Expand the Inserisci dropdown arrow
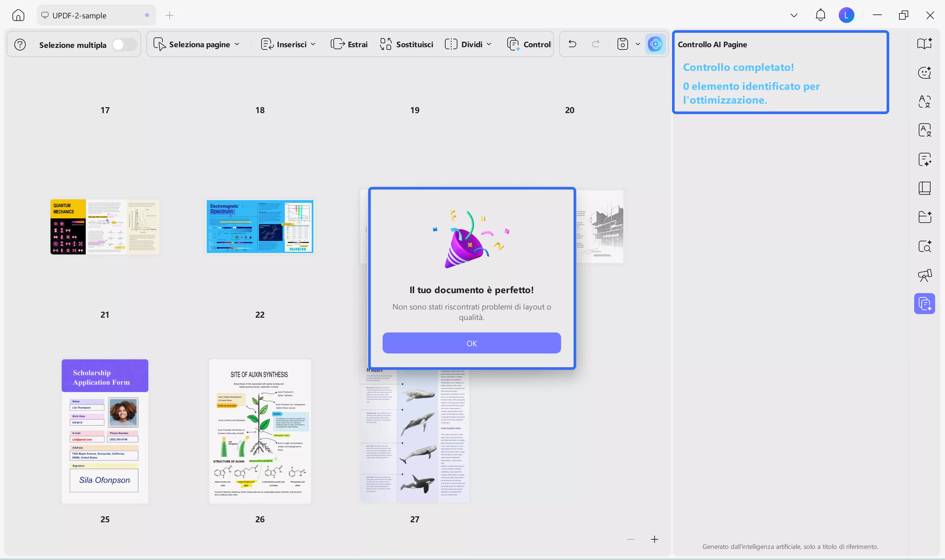The height and width of the screenshot is (560, 945). (313, 45)
